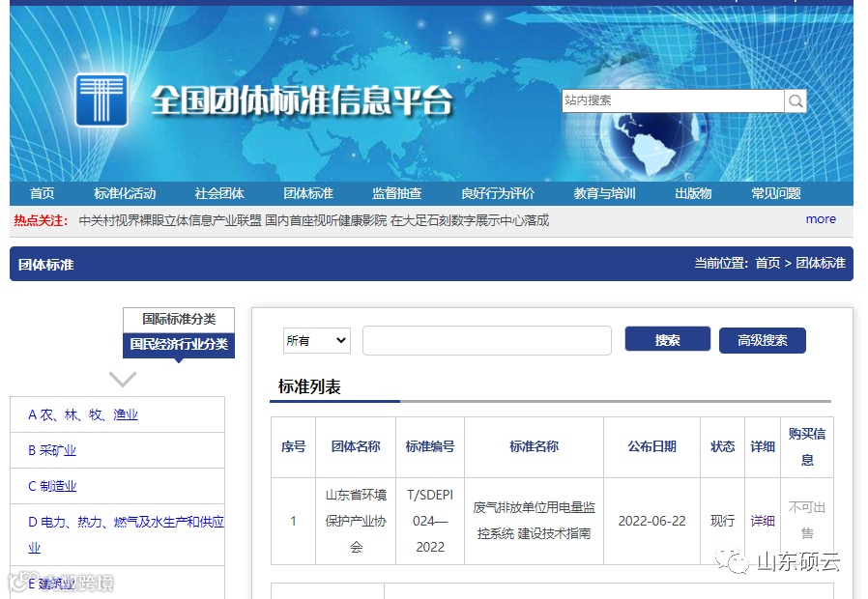Screen dimensions: 868x599
Task: Click the 高级搜索 button
Action: [x=763, y=341]
